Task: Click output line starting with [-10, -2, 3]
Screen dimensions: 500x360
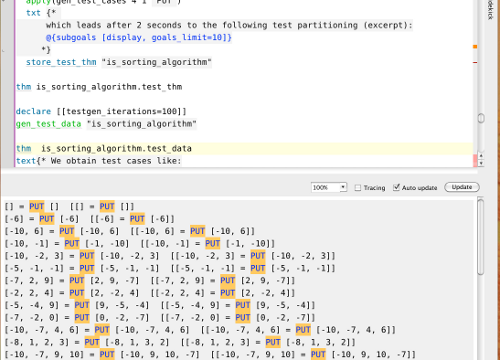Action: 170,256
